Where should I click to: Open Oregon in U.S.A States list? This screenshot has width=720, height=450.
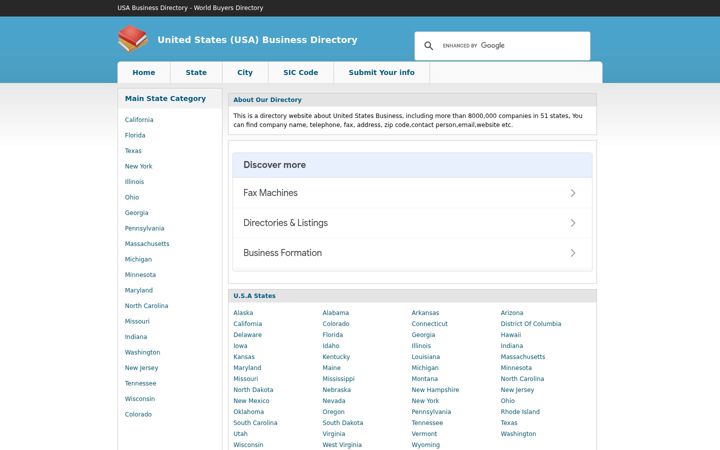coord(333,412)
